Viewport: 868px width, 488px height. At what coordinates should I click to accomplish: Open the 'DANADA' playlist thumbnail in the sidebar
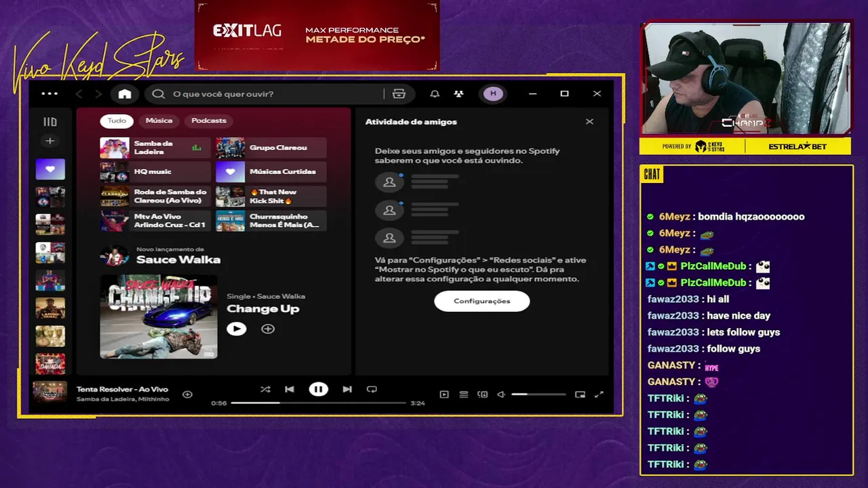pyautogui.click(x=50, y=364)
